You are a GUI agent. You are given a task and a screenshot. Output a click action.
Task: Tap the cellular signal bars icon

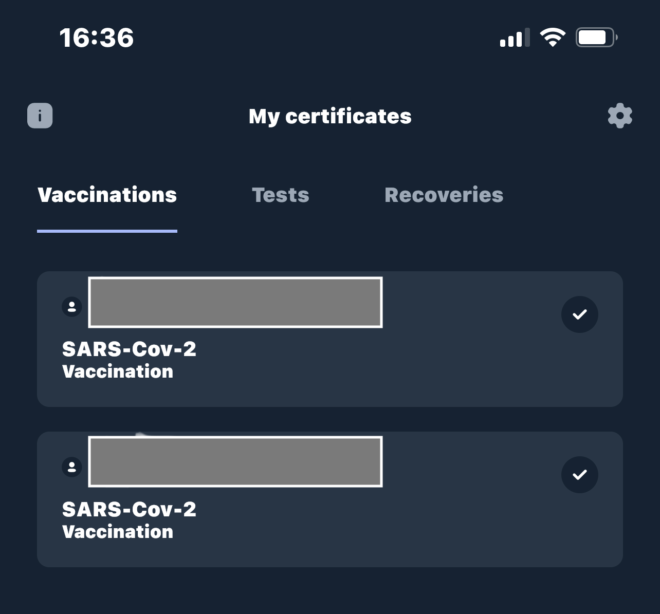[513, 39]
